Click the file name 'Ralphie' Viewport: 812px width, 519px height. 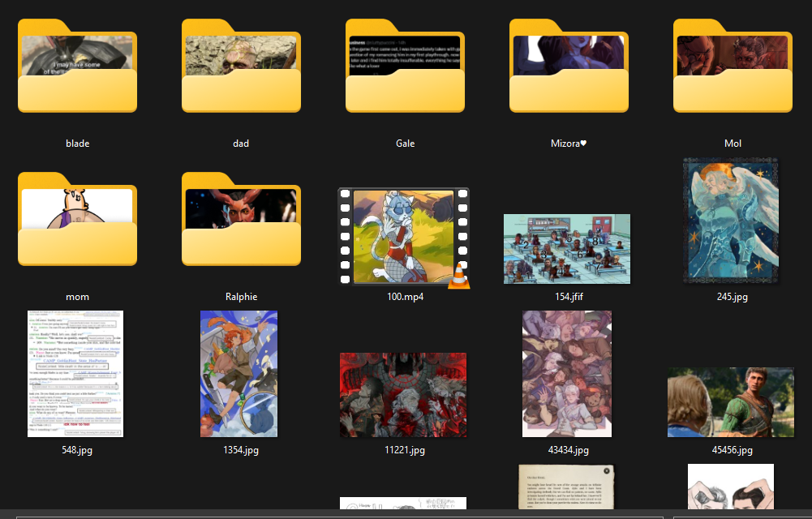(x=241, y=297)
